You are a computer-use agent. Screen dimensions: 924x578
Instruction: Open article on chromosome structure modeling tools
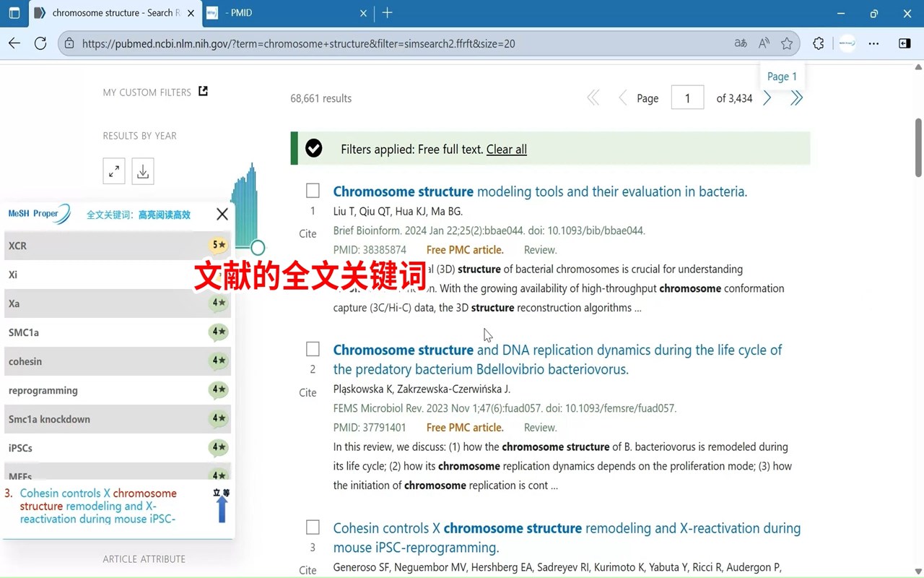point(540,191)
